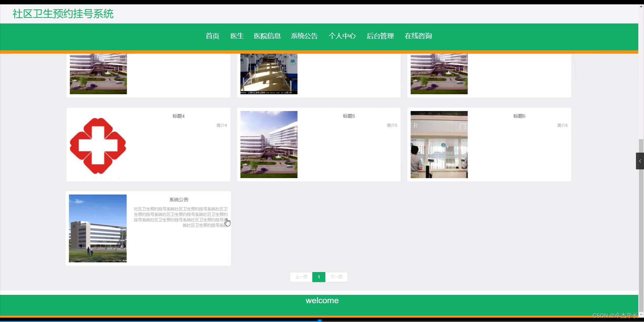Click the hospital building thumbnail on 标题5 card
This screenshot has width=644, height=322.
pos(269,145)
